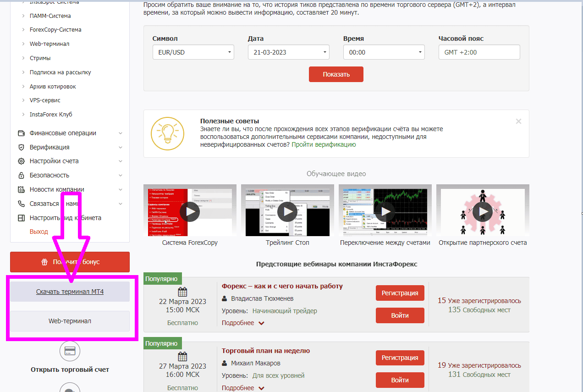Expand Подробнее under the Форекс webinar
The width and height of the screenshot is (583, 392).
point(243,323)
